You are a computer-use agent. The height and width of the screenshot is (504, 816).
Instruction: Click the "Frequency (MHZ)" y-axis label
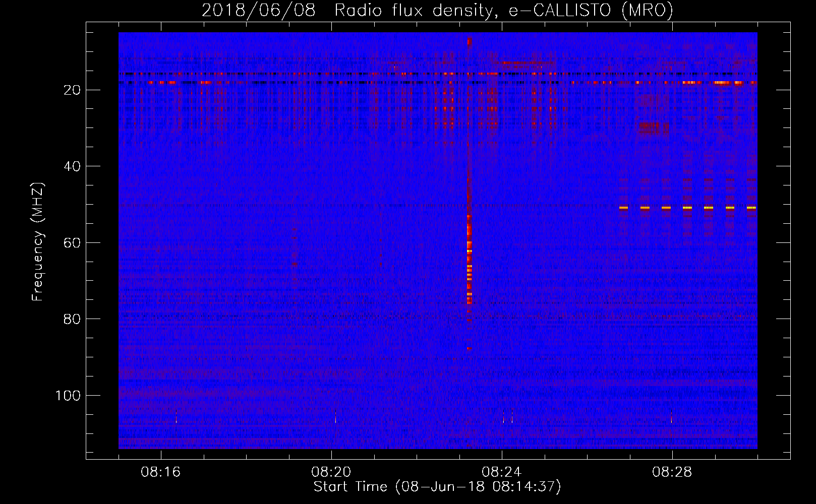click(38, 242)
